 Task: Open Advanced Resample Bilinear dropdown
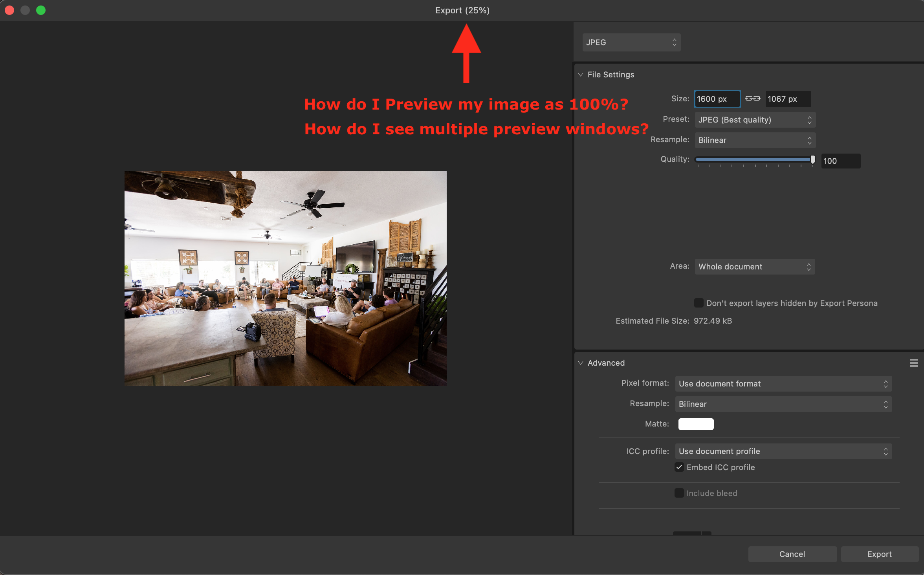pyautogui.click(x=783, y=404)
